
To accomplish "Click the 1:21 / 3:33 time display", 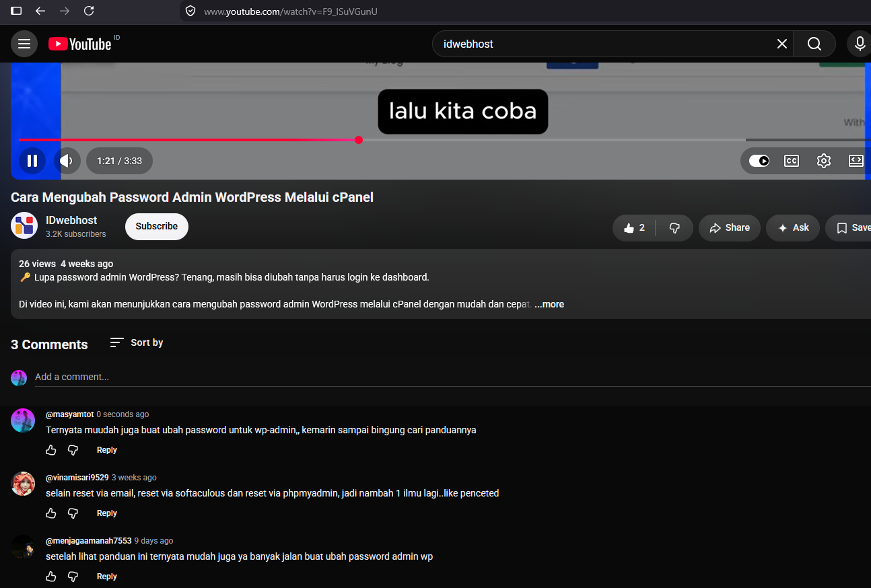I will (119, 161).
